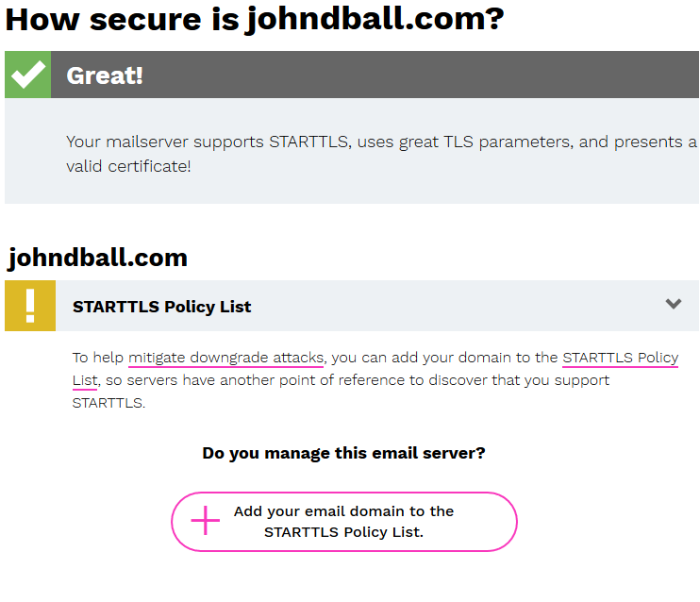The height and width of the screenshot is (602, 700).
Task: Click the johndball.com domain subheading
Action: point(98,258)
